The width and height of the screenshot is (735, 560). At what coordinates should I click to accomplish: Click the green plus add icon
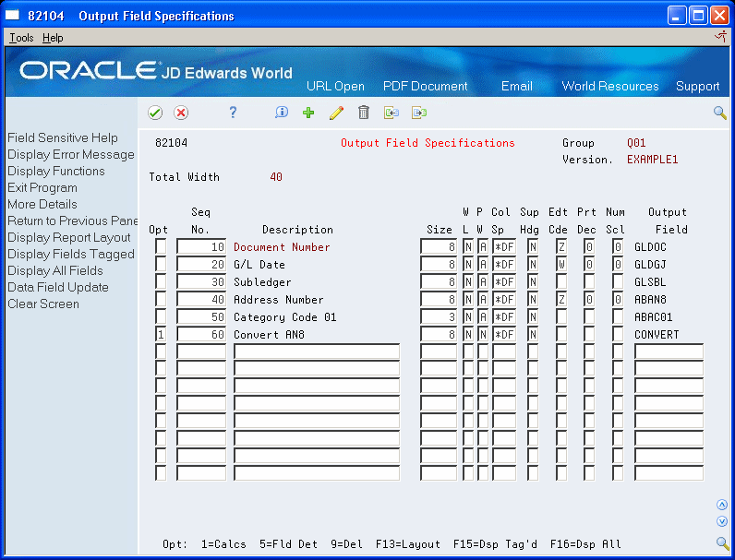[308, 113]
